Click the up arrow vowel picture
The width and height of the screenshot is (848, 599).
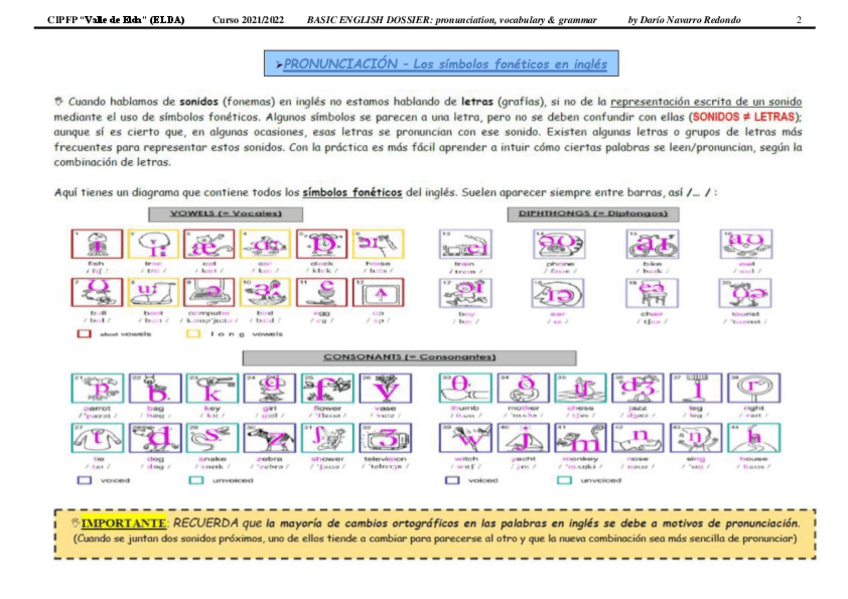click(378, 292)
